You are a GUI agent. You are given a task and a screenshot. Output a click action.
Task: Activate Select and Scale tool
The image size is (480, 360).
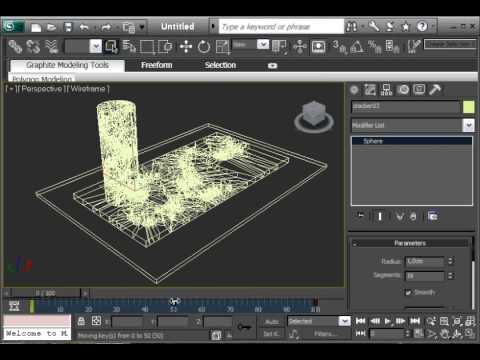pyautogui.click(x=222, y=47)
